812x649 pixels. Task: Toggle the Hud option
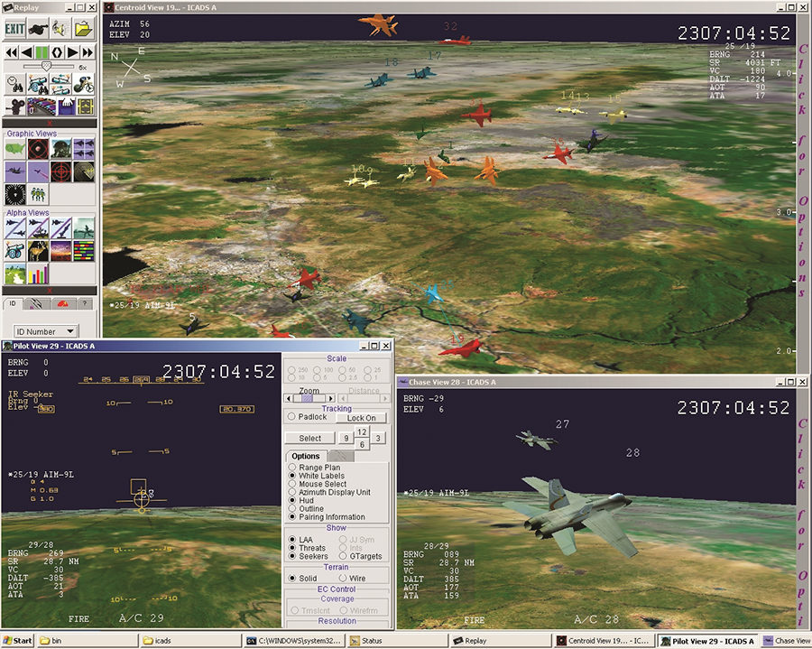(292, 499)
